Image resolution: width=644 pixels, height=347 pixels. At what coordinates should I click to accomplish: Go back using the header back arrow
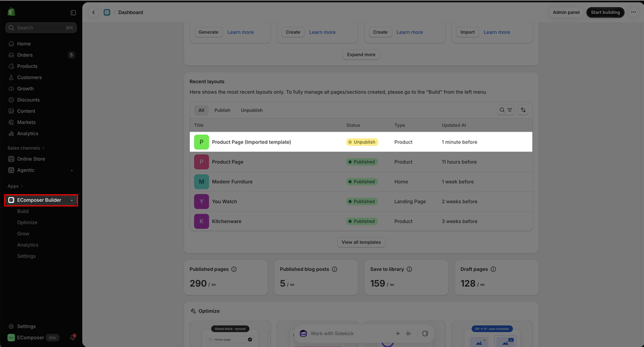pos(94,13)
